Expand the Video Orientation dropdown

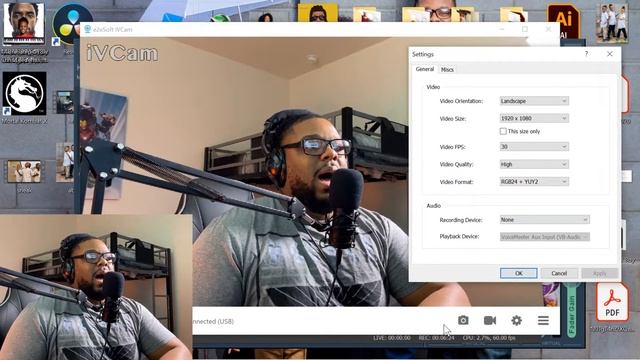[534, 101]
